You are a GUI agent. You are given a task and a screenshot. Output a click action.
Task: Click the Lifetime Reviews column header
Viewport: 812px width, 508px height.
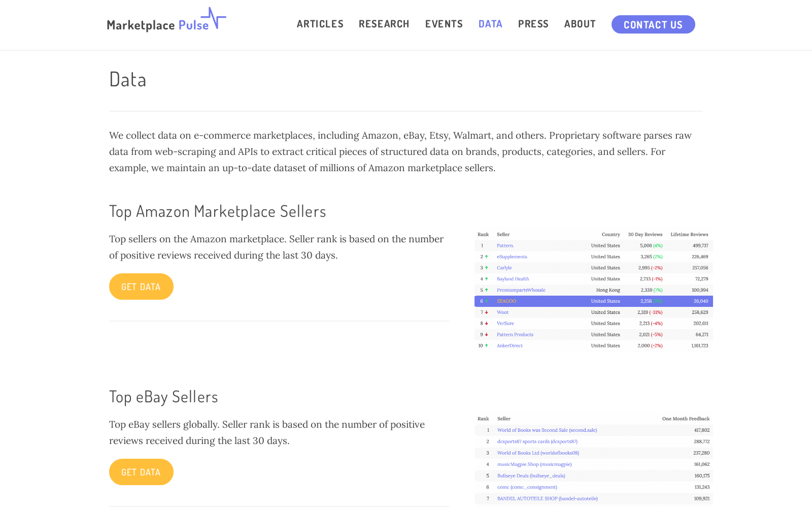click(689, 235)
